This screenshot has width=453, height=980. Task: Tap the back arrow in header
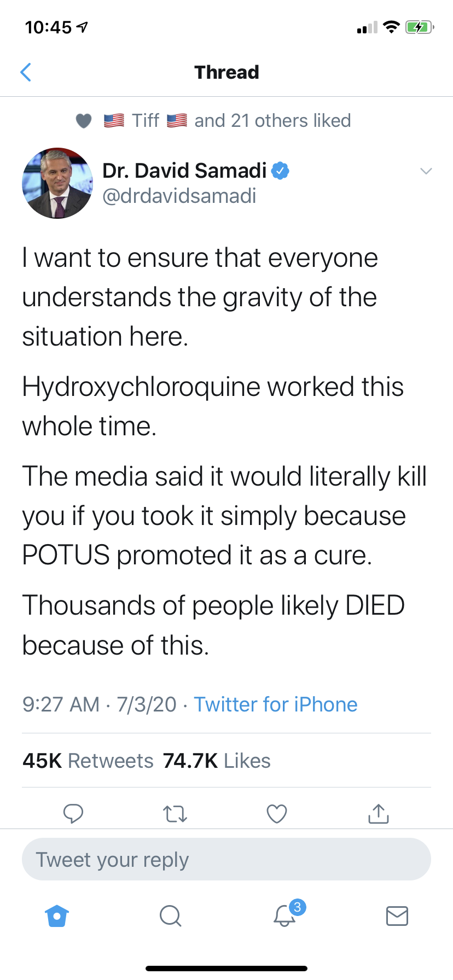click(26, 72)
